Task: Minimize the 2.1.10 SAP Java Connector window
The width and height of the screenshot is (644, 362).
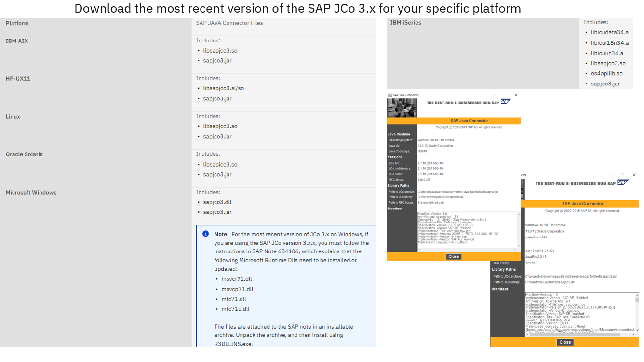Action: click(494, 95)
